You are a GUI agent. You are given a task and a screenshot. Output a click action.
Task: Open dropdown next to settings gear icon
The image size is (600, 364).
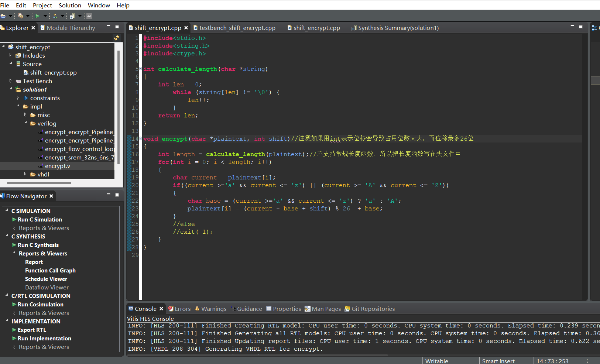click(28, 16)
